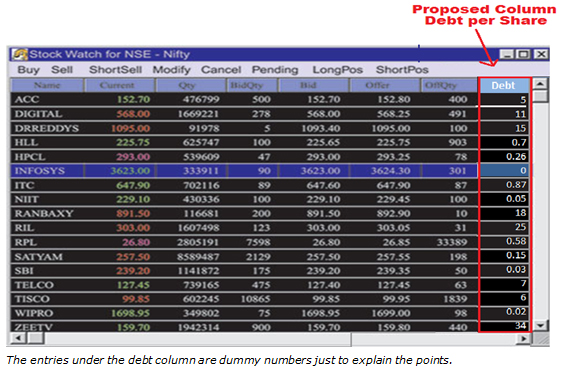Viewport: 561px width, 372px height.
Task: Click HPCL debt value 0.26
Action: [x=516, y=157]
